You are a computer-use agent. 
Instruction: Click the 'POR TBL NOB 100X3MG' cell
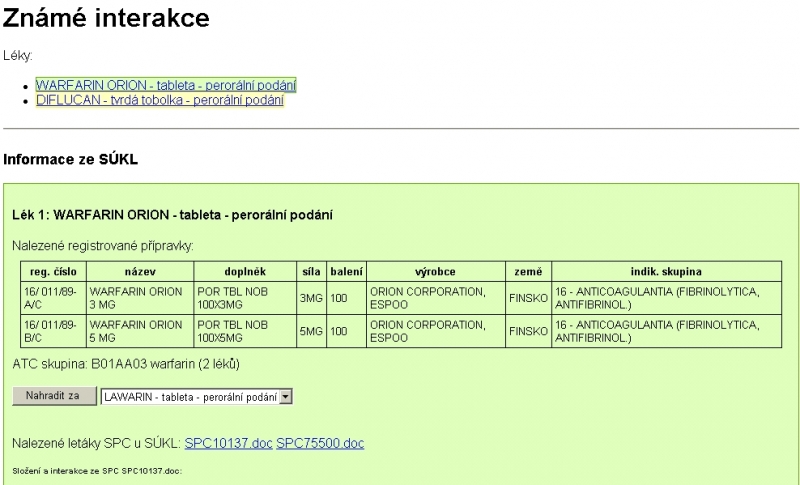pyautogui.click(x=245, y=298)
